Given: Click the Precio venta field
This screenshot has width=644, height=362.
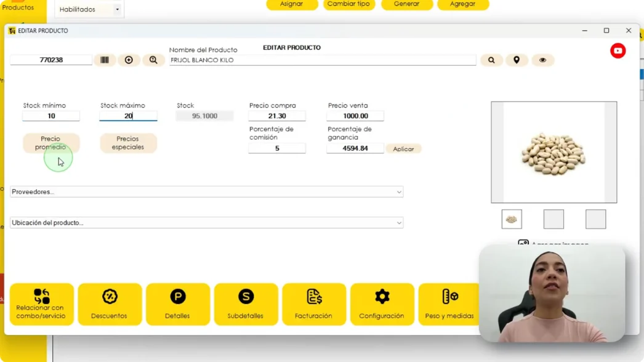Looking at the screenshot, I should (355, 116).
